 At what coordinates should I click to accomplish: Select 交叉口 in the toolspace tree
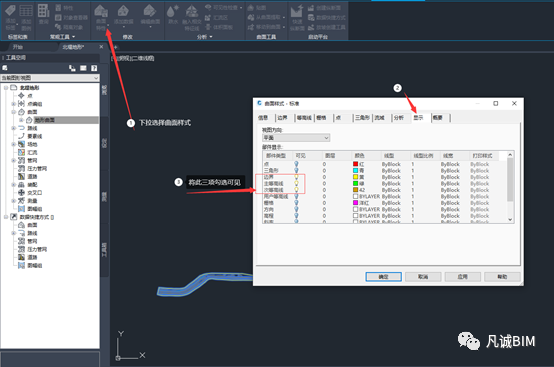pos(35,193)
